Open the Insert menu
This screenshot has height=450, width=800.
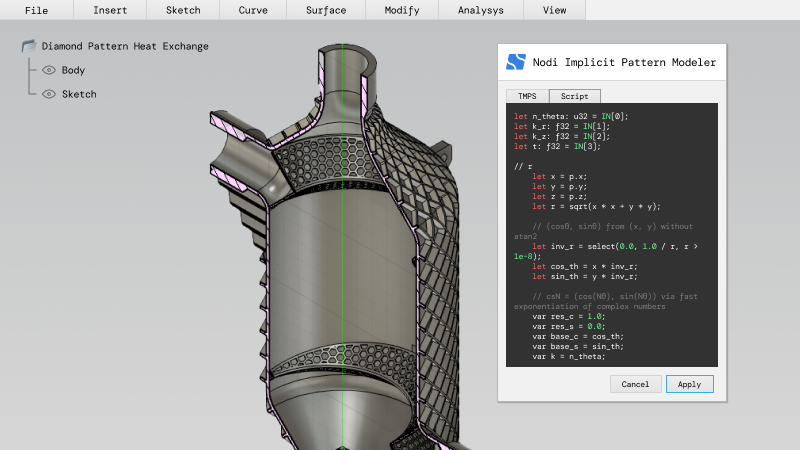(110, 10)
